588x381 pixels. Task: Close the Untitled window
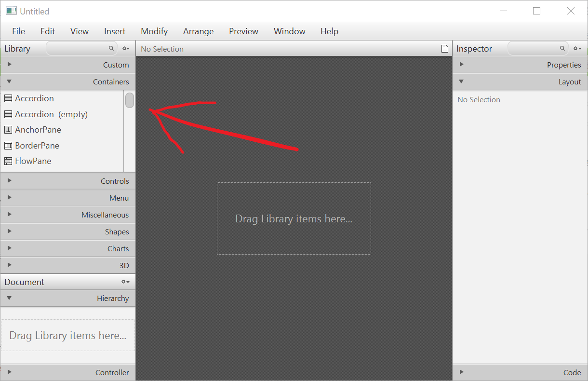571,11
